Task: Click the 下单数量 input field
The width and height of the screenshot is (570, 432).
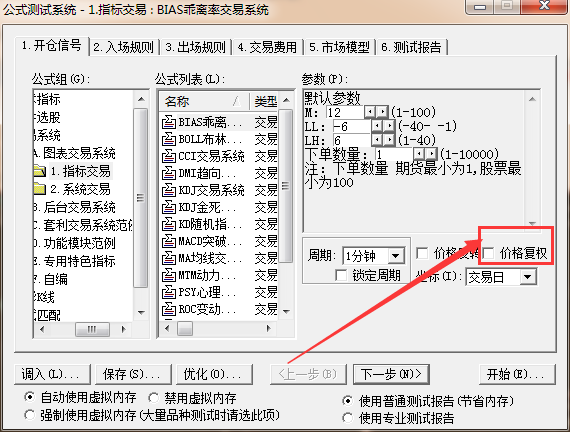Action: click(x=394, y=154)
